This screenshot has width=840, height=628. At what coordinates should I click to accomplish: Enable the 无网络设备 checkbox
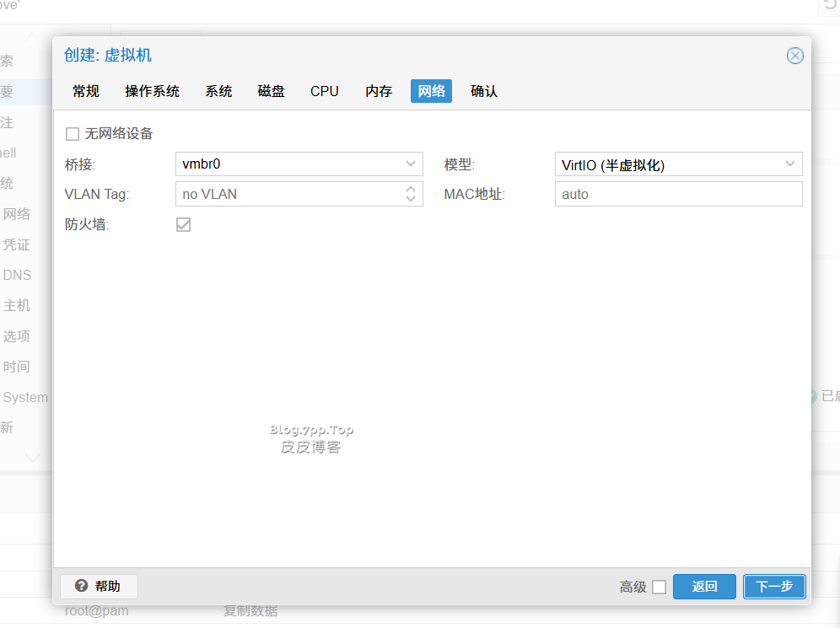(x=73, y=133)
